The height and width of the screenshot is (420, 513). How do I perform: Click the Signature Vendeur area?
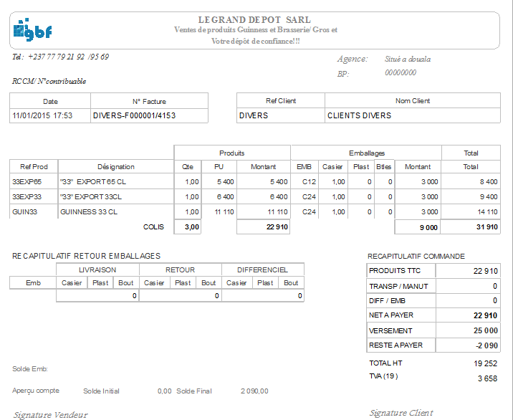(50, 414)
